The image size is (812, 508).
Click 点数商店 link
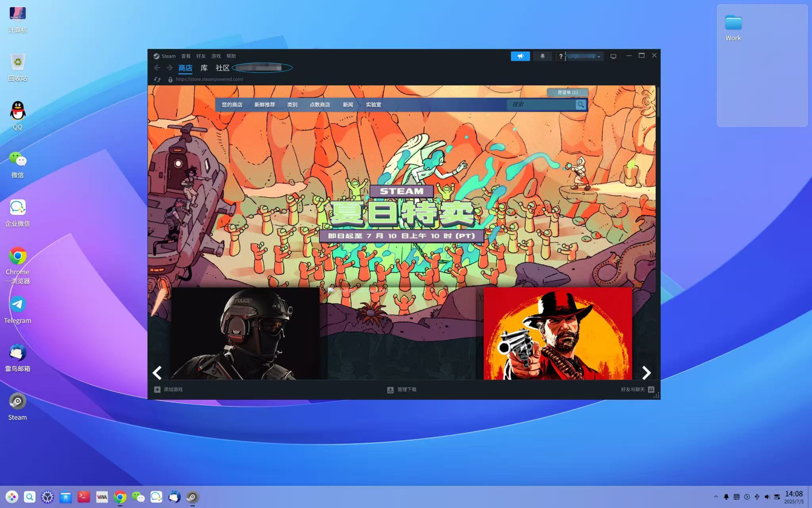320,105
